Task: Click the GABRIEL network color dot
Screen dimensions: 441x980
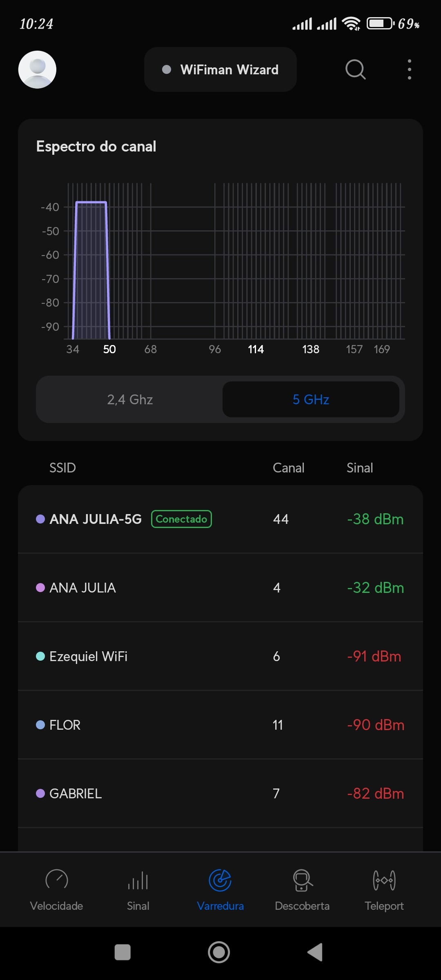Action: [40, 793]
